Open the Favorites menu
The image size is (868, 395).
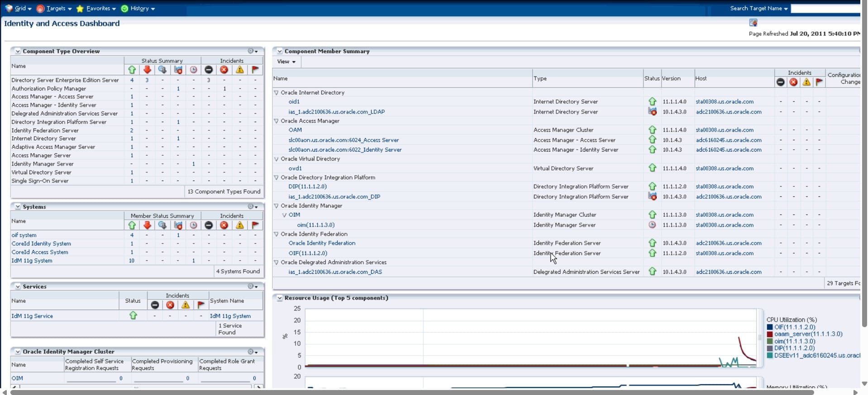point(96,8)
